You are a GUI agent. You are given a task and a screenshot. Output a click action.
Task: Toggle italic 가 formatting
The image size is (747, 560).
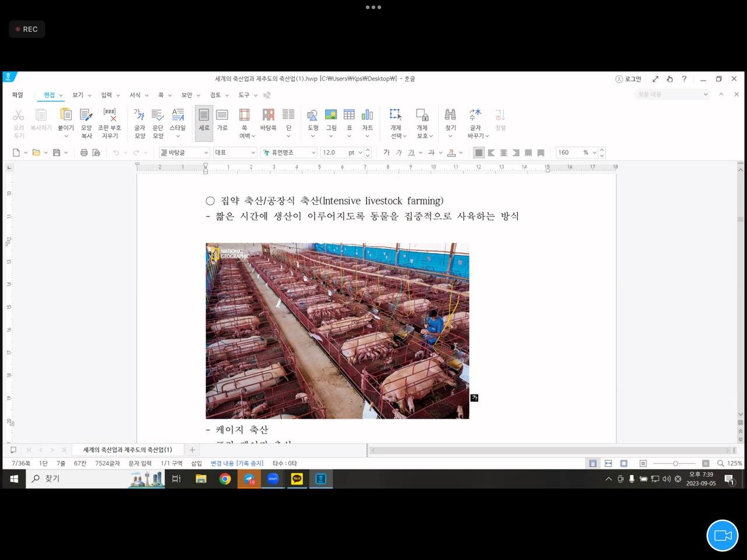pyautogui.click(x=399, y=153)
